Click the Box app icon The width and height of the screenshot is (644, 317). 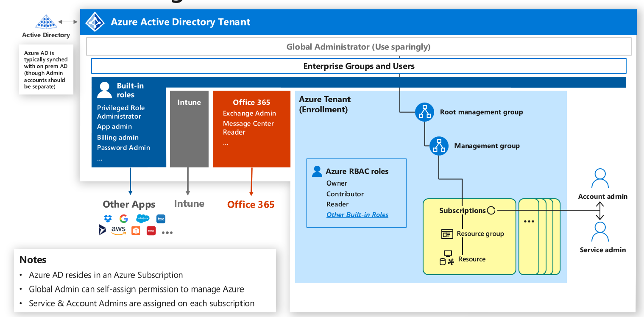[x=161, y=219]
